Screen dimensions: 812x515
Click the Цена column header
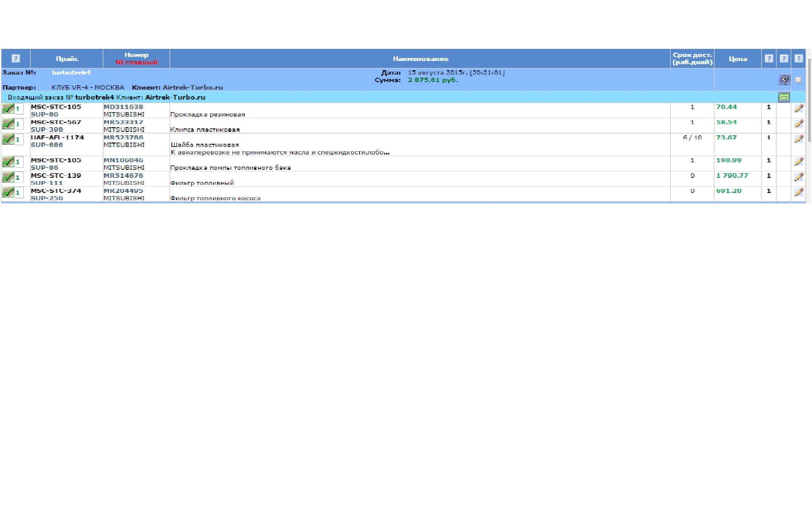point(737,59)
